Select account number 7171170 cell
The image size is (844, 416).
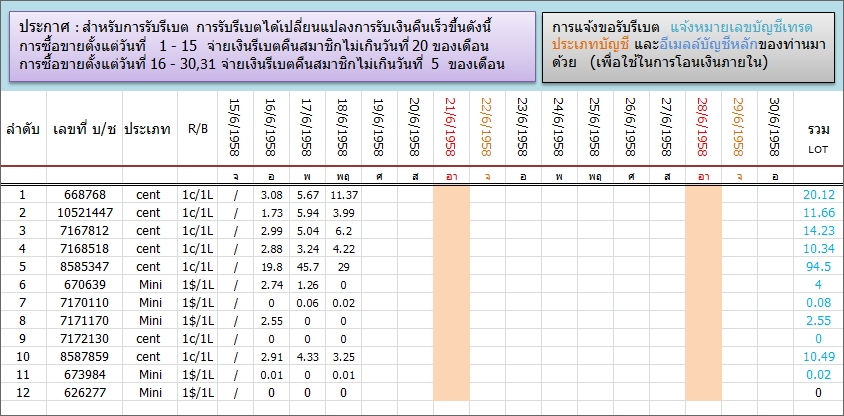(x=85, y=321)
